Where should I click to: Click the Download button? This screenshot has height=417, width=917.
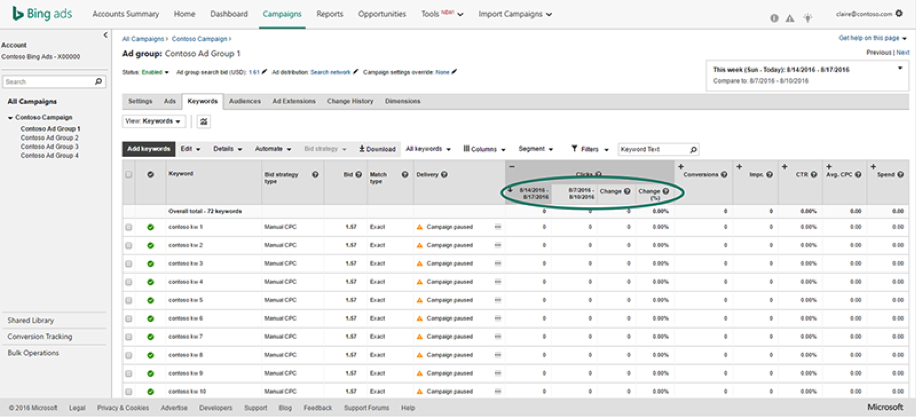377,149
